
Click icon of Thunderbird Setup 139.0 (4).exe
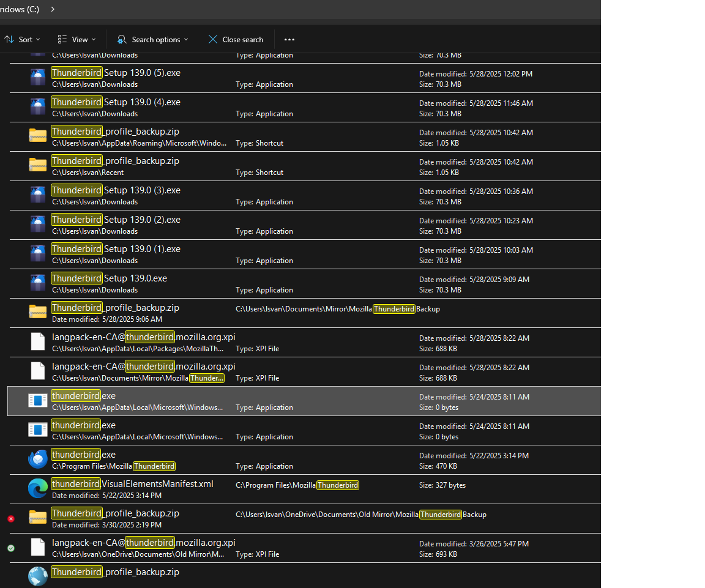[x=38, y=107]
